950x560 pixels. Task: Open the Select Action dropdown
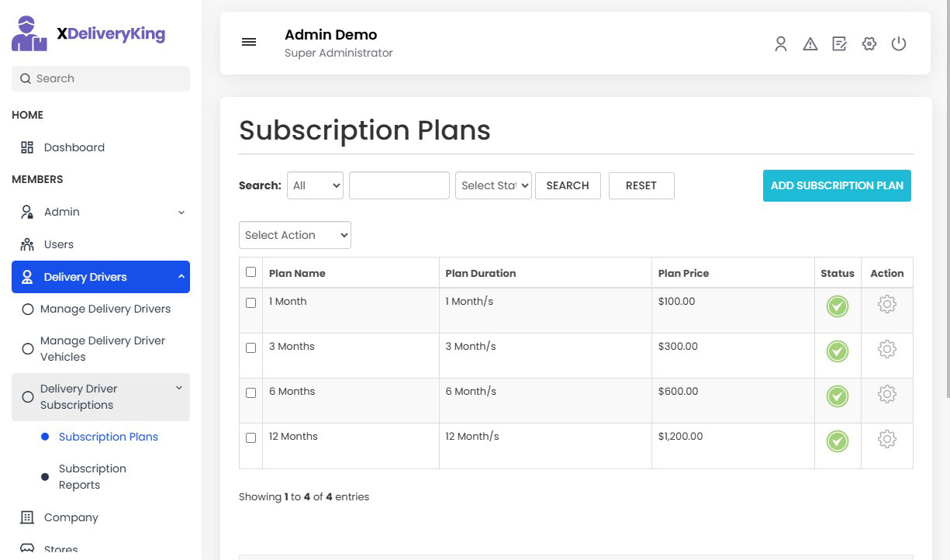[x=295, y=234]
